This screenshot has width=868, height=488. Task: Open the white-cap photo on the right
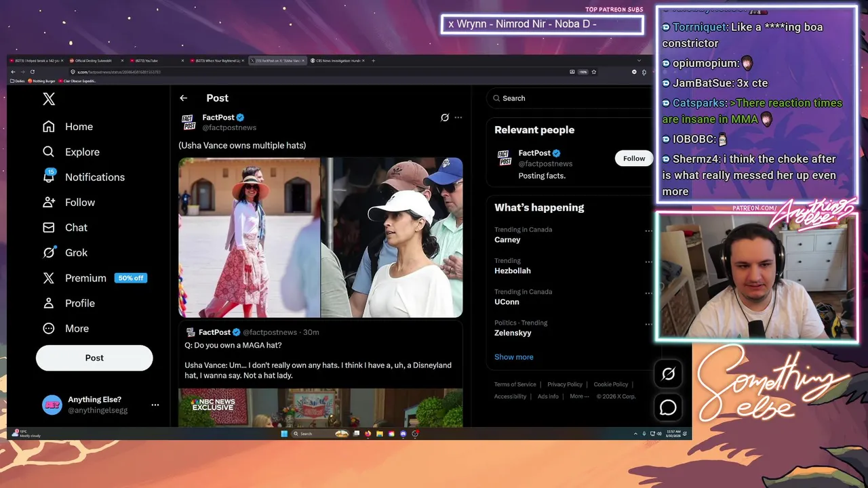[x=392, y=237]
